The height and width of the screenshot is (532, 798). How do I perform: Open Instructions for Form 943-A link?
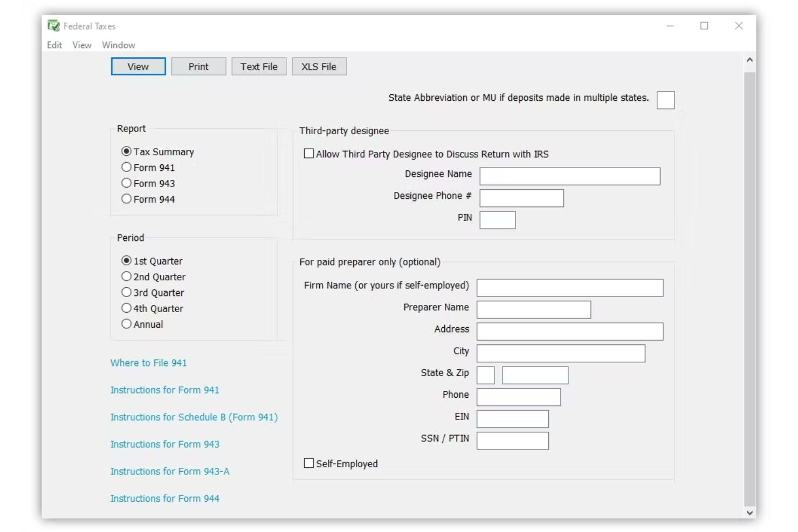[170, 472]
